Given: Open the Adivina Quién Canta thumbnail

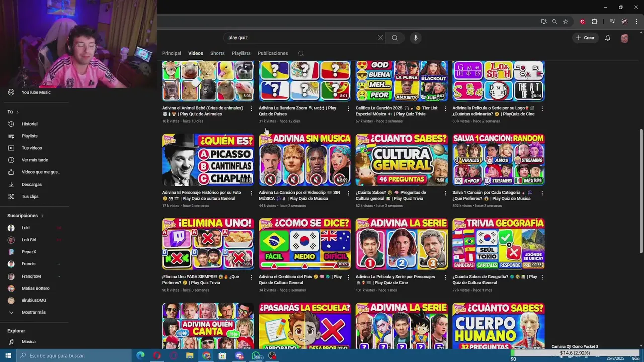Looking at the screenshot, I should 208,326.
